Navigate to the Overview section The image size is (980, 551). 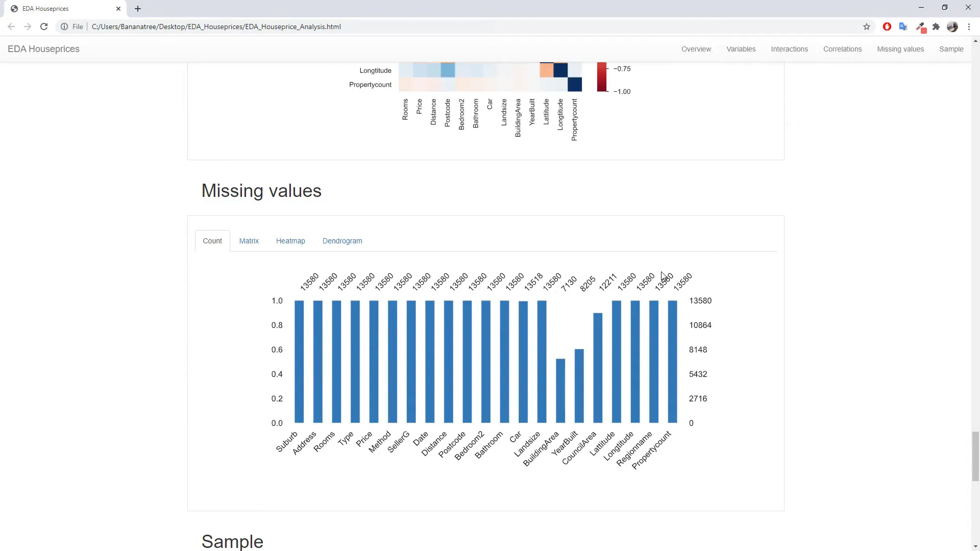(696, 48)
